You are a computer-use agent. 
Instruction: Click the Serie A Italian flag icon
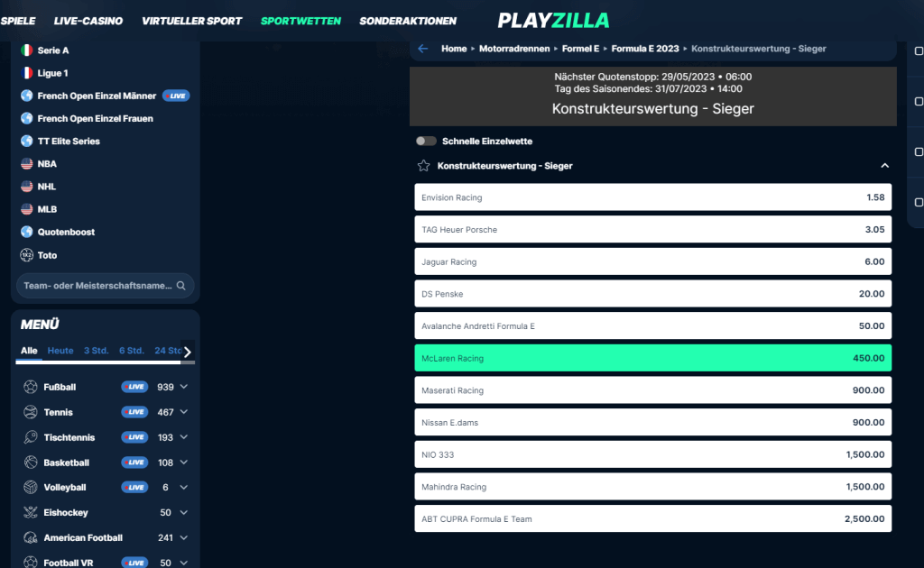coord(26,50)
